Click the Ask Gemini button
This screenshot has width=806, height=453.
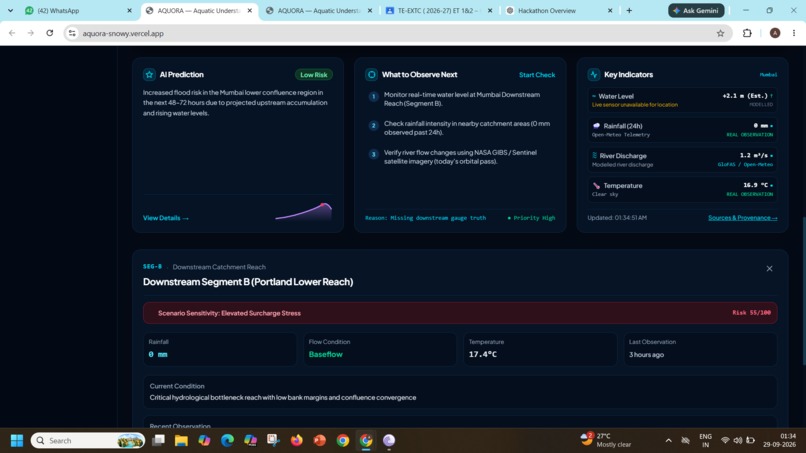click(x=696, y=10)
